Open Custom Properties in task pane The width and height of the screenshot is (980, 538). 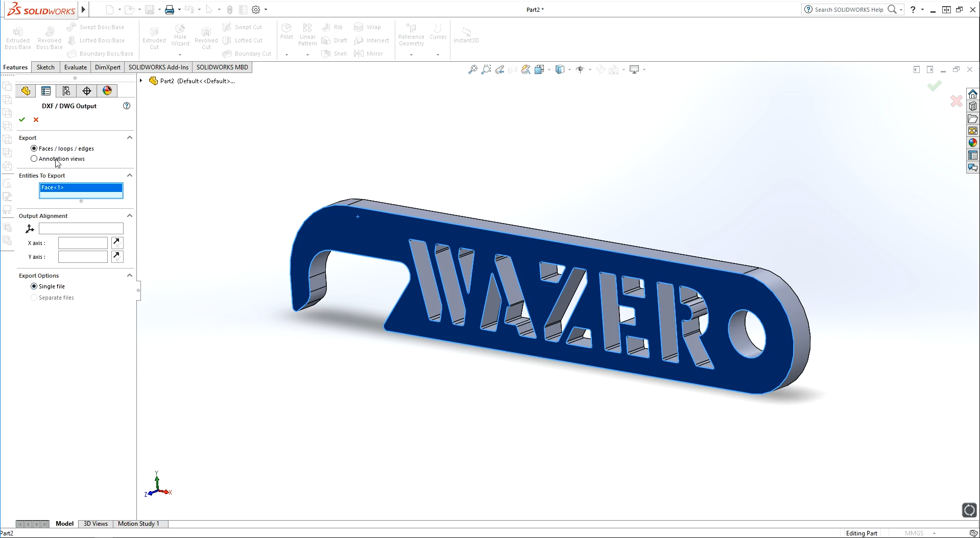click(x=973, y=155)
